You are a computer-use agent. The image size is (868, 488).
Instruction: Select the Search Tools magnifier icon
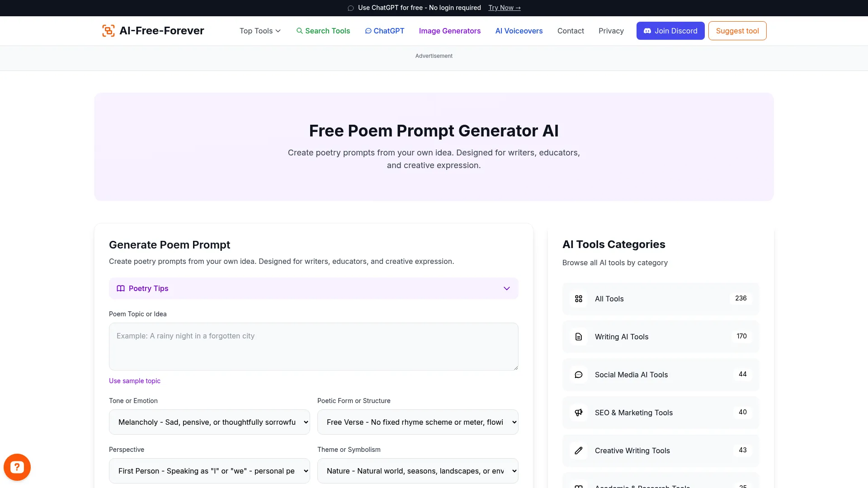click(x=300, y=31)
